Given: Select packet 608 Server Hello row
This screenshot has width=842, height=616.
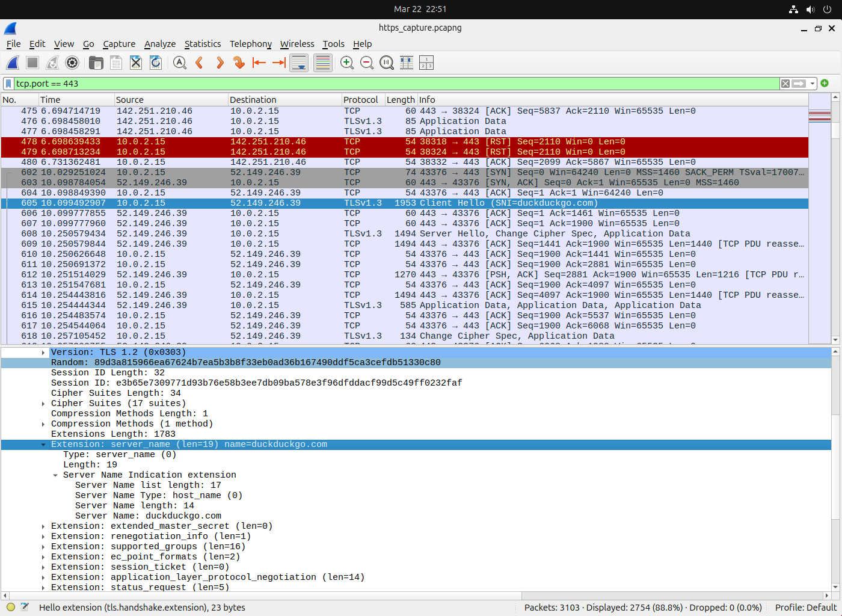Looking at the screenshot, I should [404, 233].
